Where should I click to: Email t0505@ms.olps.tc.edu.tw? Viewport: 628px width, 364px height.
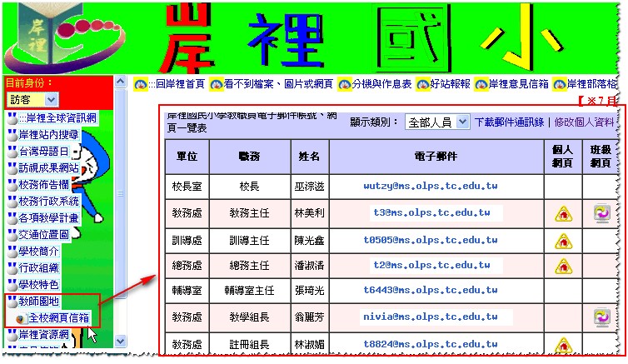(x=431, y=240)
